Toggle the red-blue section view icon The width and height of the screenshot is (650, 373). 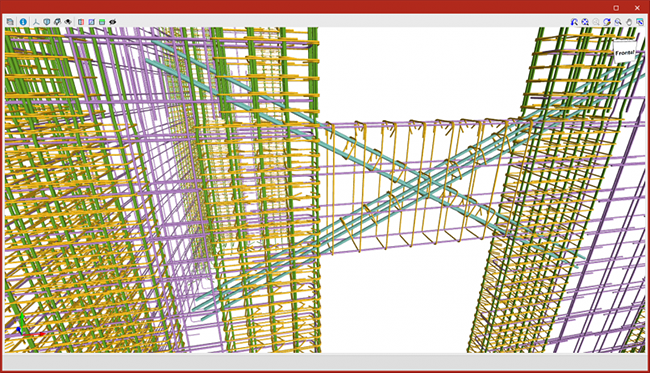(81, 22)
